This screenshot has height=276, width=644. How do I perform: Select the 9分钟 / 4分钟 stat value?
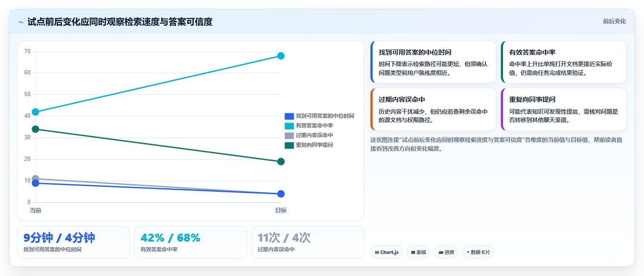pos(59,238)
